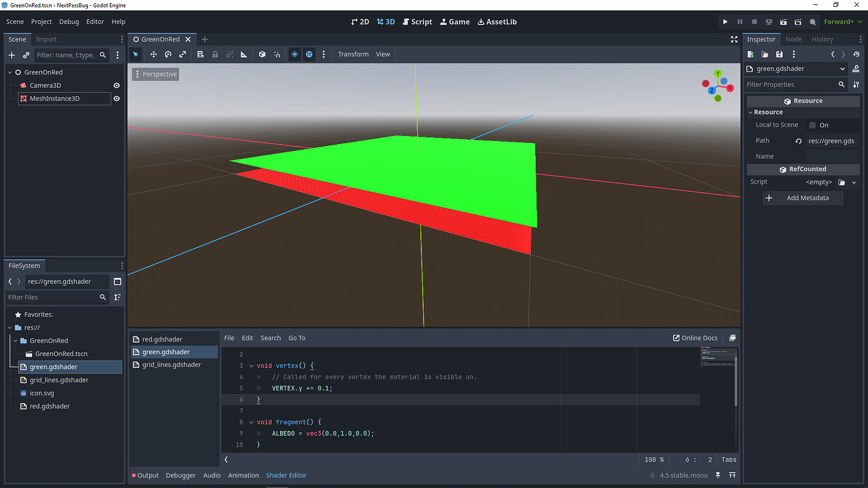Open the Movie Maker mode icon
Viewport: 868px width, 488px height.
click(x=813, y=21)
